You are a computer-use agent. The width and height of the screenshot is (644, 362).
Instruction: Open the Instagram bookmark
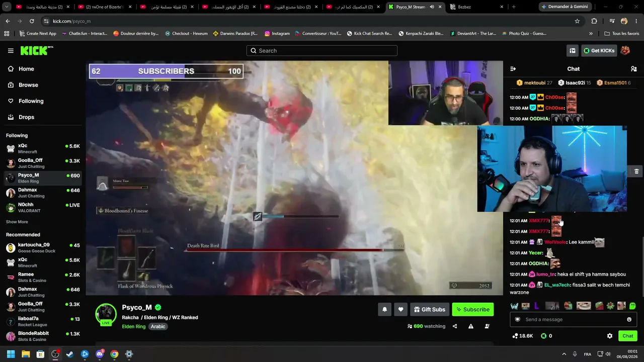277,34
